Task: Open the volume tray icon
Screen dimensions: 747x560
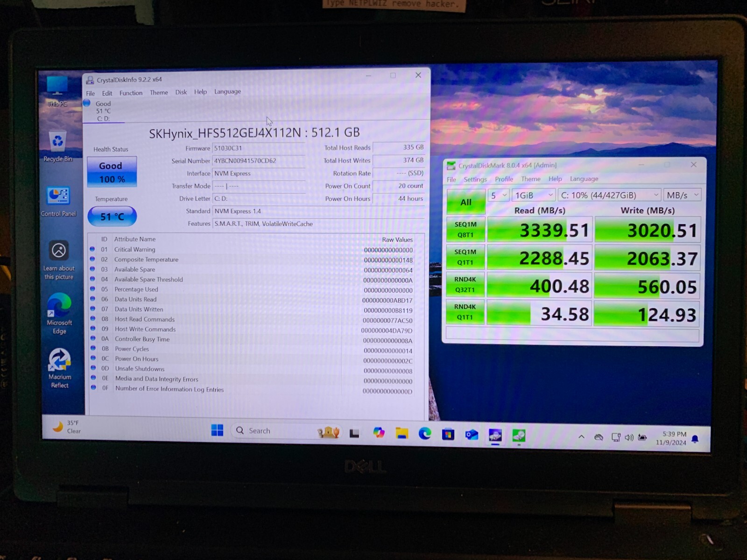Action: (x=629, y=438)
